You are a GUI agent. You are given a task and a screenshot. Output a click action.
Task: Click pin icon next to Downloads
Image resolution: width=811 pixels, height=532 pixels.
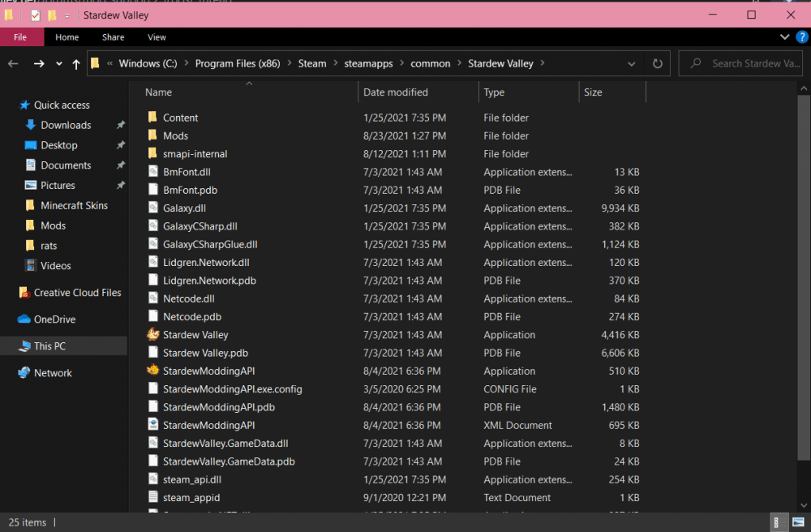pos(121,125)
